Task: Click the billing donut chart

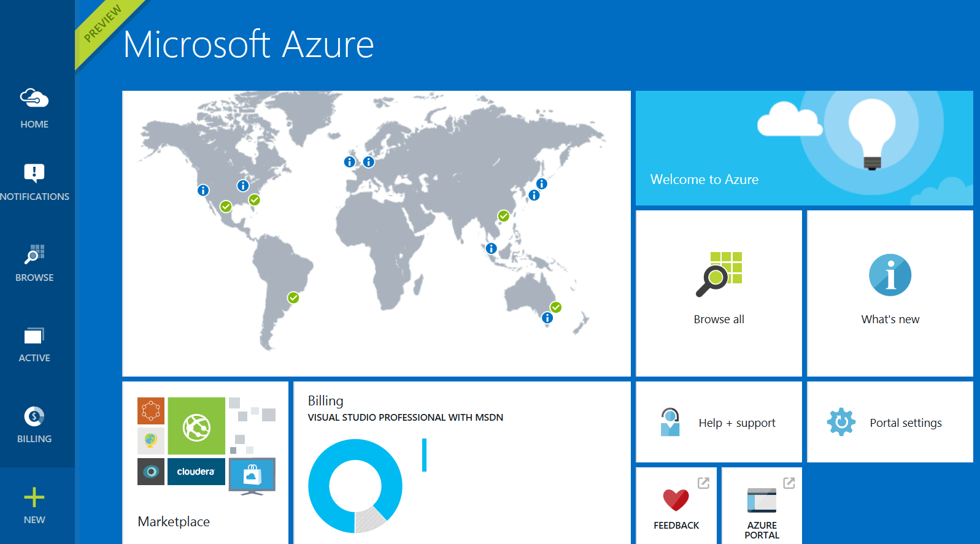Action: (x=355, y=486)
